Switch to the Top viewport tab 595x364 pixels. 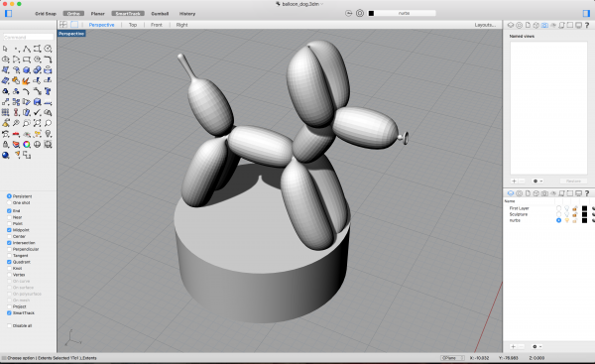pyautogui.click(x=133, y=25)
